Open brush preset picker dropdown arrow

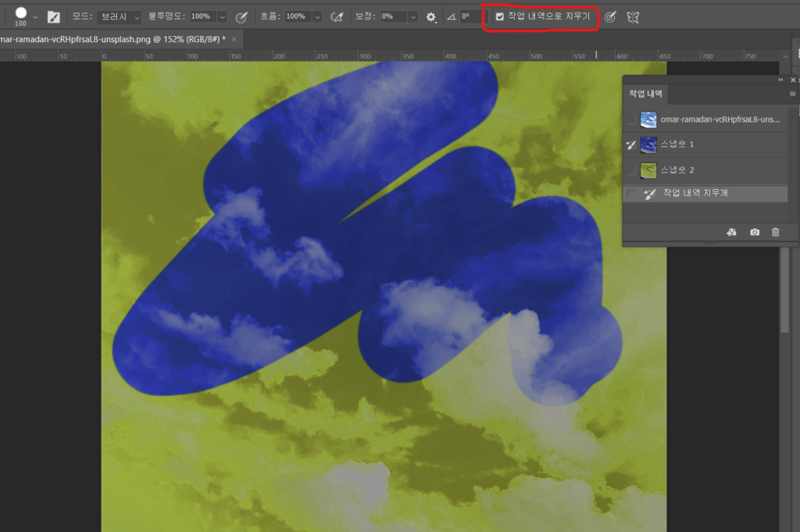(35, 16)
